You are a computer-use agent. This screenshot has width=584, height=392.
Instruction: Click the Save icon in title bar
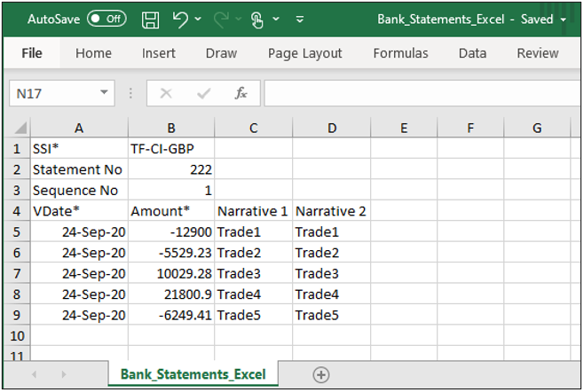[x=151, y=19]
